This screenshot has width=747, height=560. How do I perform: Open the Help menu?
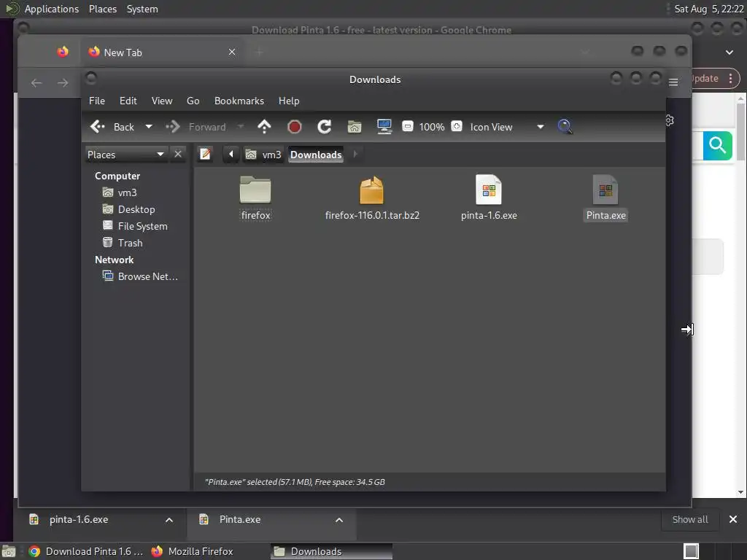(289, 101)
